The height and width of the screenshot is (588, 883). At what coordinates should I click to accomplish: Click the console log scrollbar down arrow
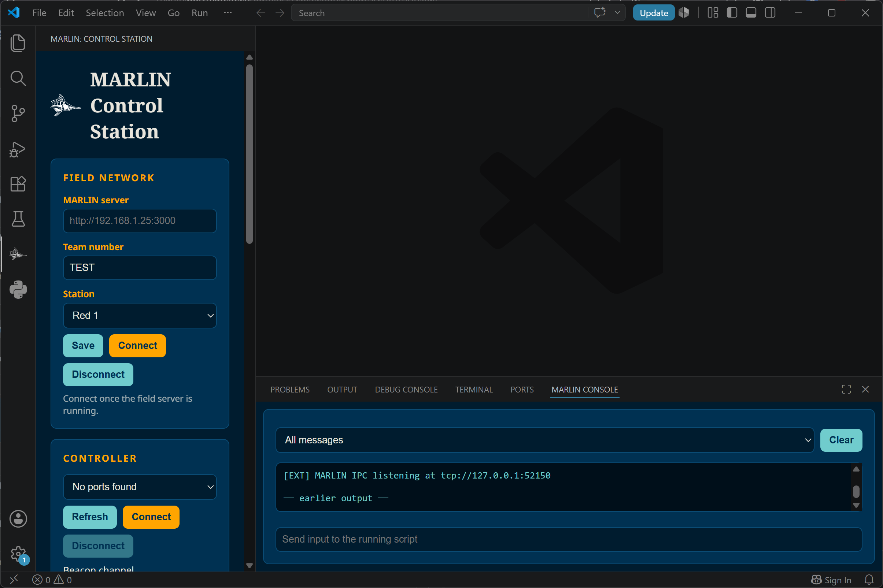856,505
